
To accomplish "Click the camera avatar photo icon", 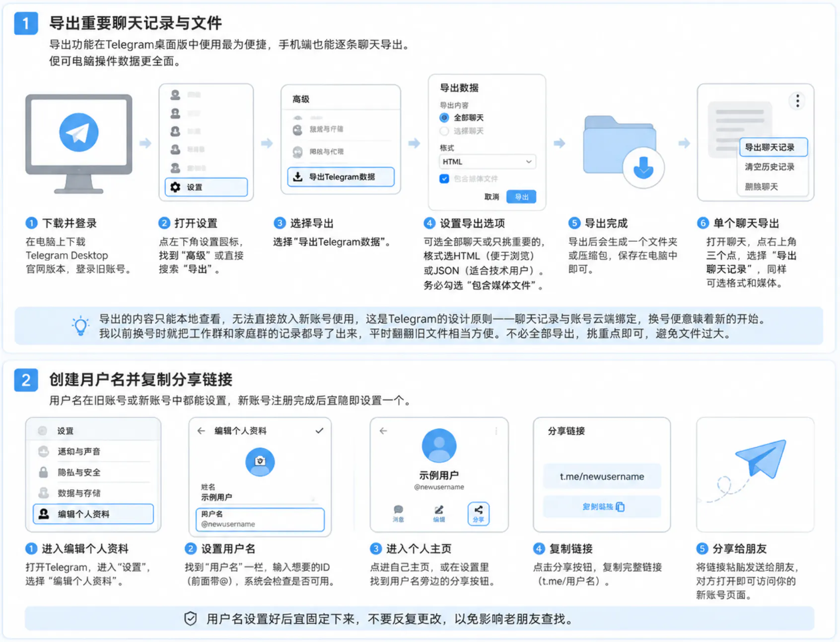I will (260, 462).
